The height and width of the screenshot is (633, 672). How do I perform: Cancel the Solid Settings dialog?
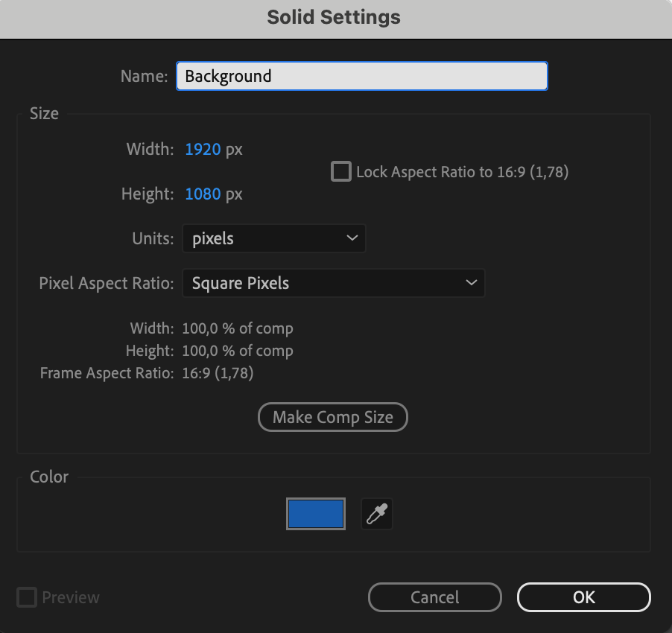pos(434,597)
